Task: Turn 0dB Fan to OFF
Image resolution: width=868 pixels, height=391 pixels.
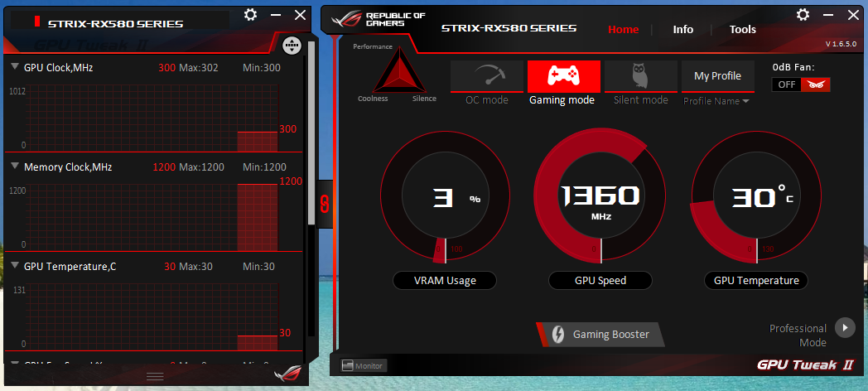Action: 786,84
